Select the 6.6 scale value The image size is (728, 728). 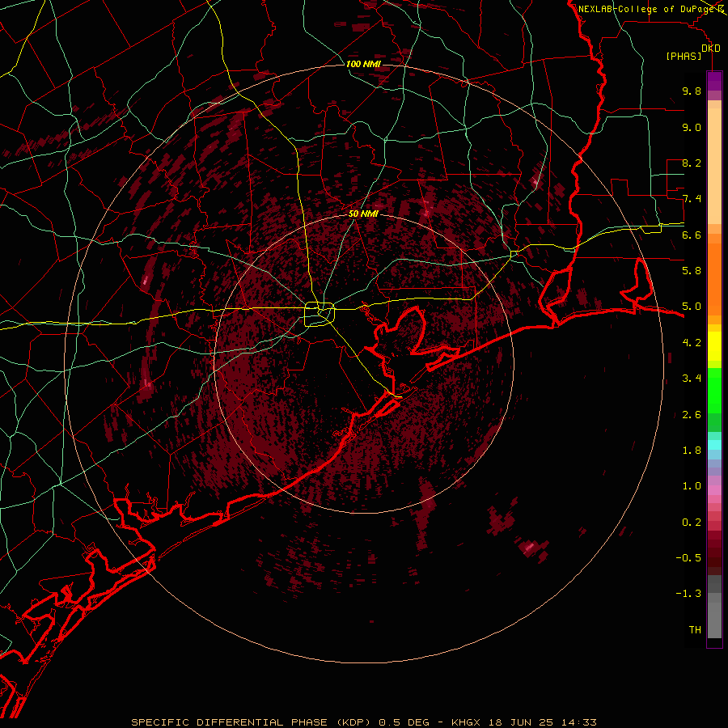[692, 235]
